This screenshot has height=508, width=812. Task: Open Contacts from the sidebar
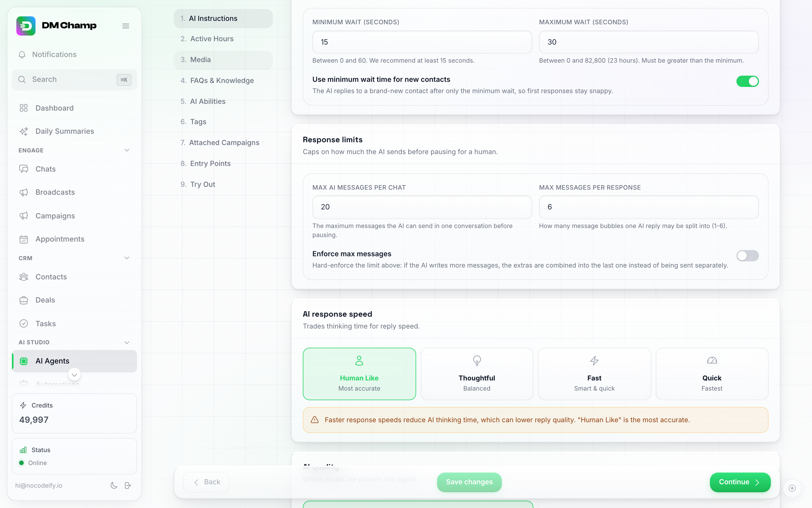pyautogui.click(x=74, y=277)
